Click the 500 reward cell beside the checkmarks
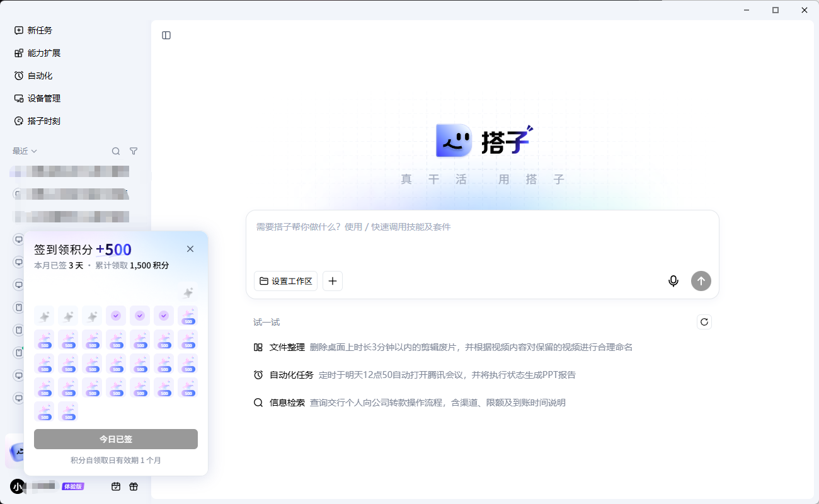Screen dimensions: 819x504 point(188,316)
